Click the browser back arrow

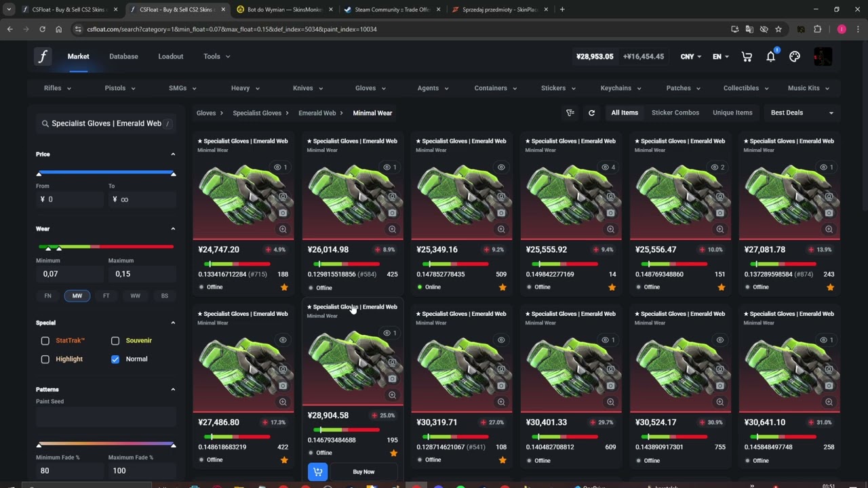click(x=9, y=29)
